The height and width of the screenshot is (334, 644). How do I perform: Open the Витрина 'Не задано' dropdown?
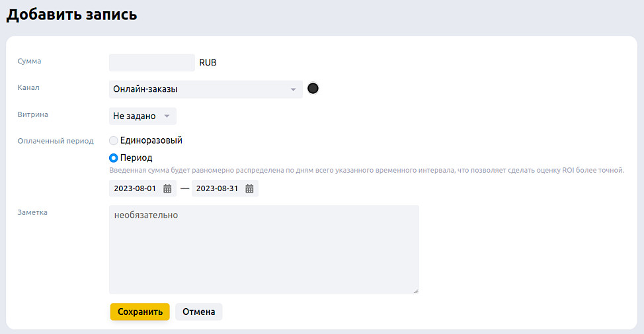pos(142,116)
